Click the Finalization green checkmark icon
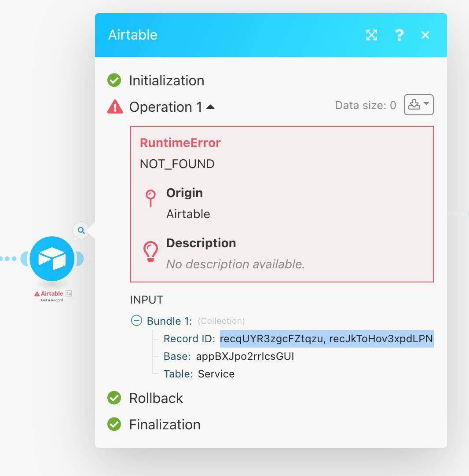Image resolution: width=469 pixels, height=476 pixels. pyautogui.click(x=114, y=425)
